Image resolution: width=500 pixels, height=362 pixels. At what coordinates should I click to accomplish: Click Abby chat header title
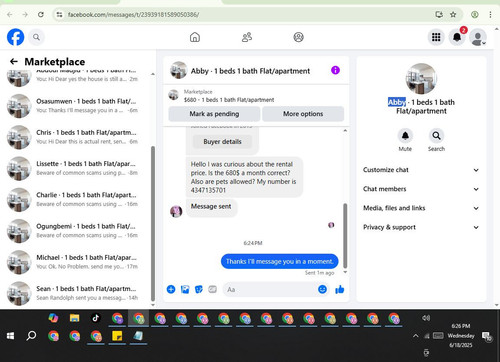pos(250,71)
